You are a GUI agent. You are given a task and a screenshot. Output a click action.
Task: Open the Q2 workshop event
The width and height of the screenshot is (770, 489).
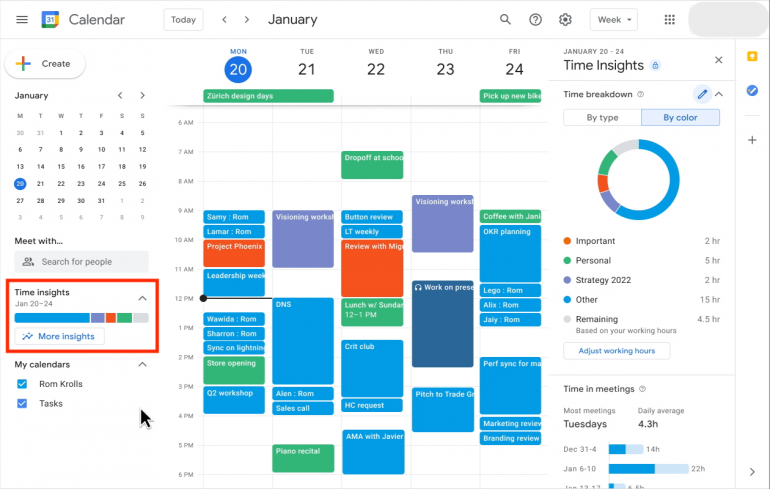point(234,400)
